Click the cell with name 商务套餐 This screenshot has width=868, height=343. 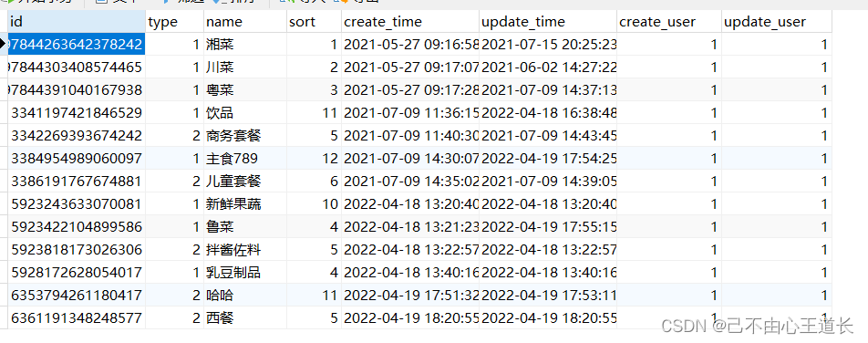click(244, 136)
